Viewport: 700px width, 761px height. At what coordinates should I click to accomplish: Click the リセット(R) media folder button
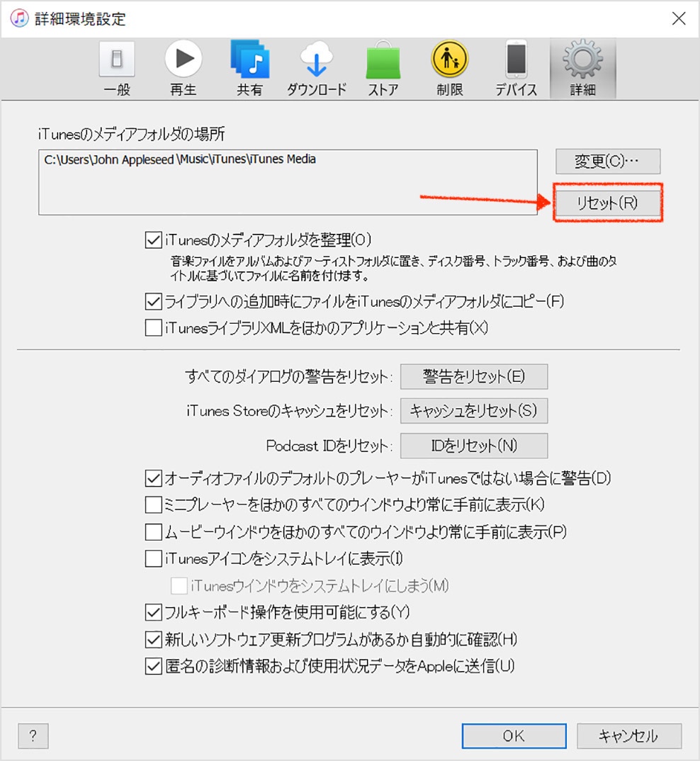click(x=608, y=203)
